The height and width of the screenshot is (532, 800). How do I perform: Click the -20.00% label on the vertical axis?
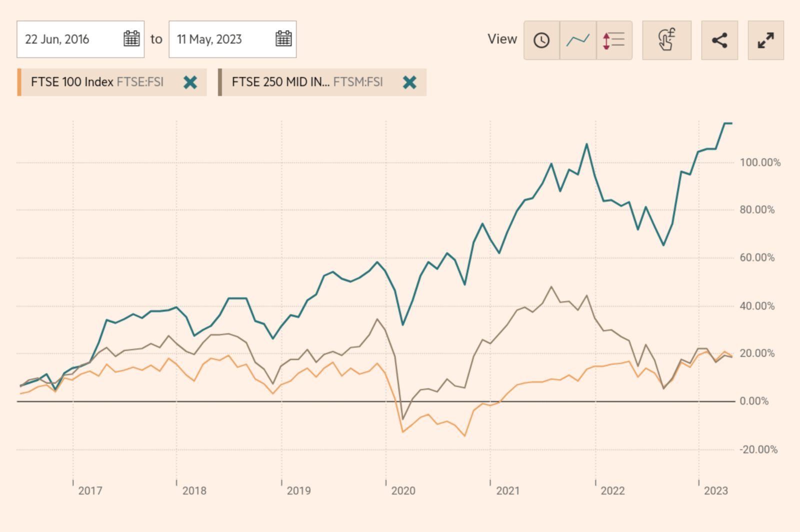pyautogui.click(x=758, y=450)
